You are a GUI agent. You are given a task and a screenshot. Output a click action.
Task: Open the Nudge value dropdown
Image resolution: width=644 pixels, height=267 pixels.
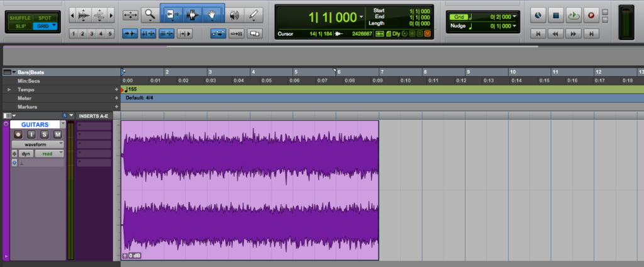[514, 26]
